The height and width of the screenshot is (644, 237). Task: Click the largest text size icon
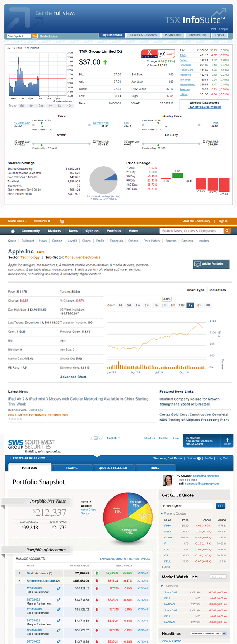(x=101, y=438)
